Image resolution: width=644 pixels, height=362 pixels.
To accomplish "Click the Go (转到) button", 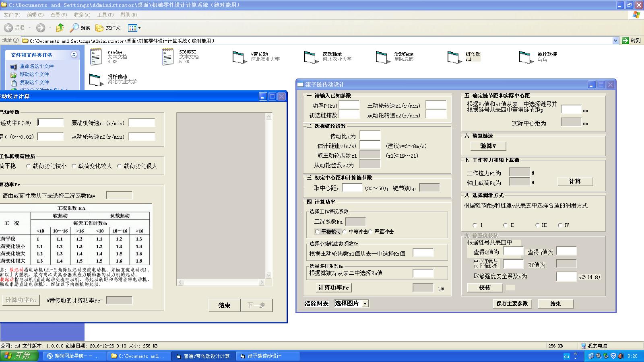I will 631,41.
